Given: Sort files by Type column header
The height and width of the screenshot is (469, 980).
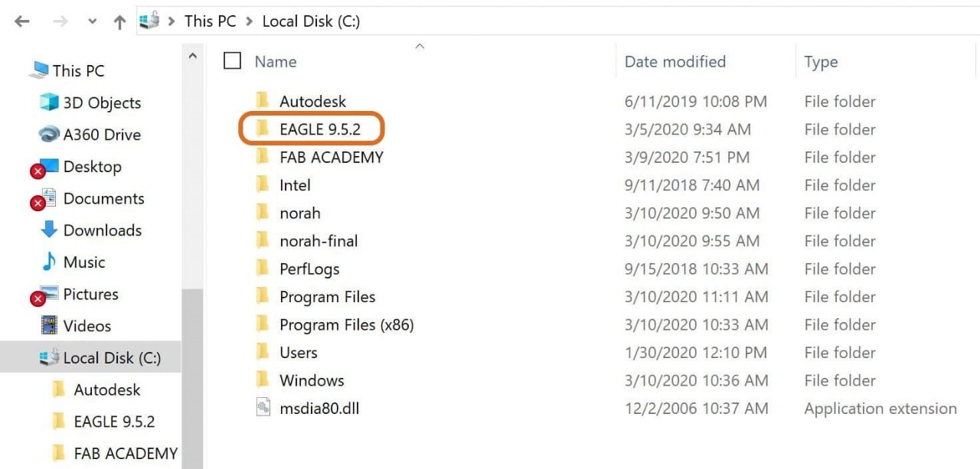Looking at the screenshot, I should pos(821,62).
